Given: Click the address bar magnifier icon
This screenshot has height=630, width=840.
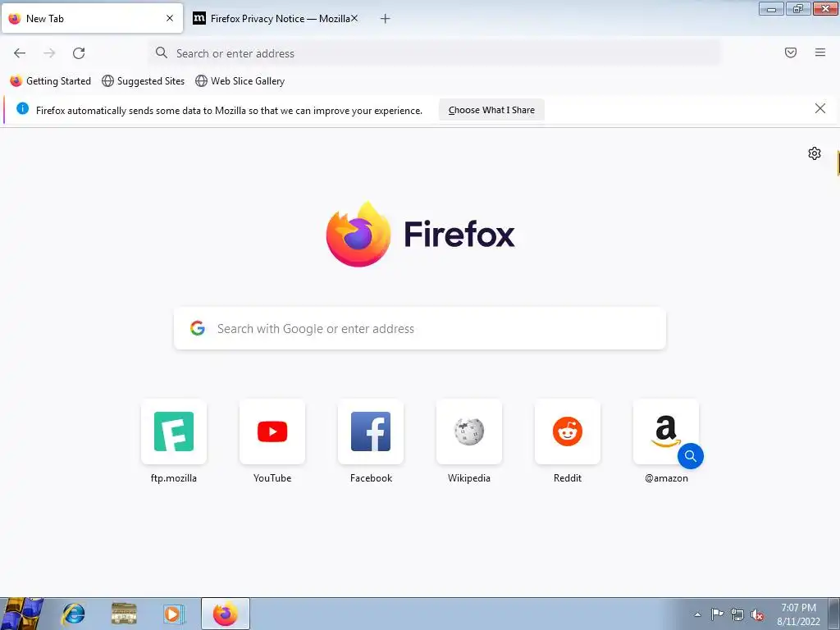Looking at the screenshot, I should [x=162, y=52].
